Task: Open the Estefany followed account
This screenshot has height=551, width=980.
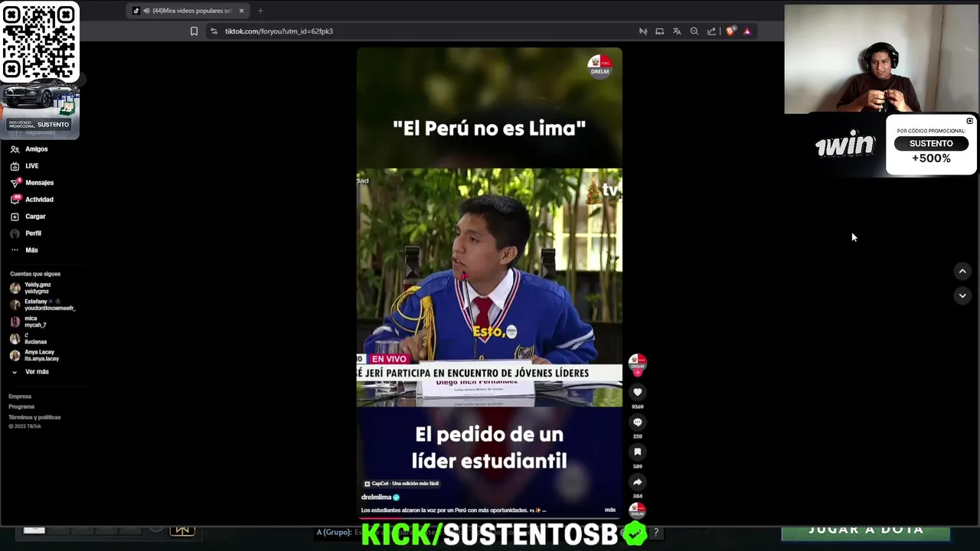Action: click(43, 305)
